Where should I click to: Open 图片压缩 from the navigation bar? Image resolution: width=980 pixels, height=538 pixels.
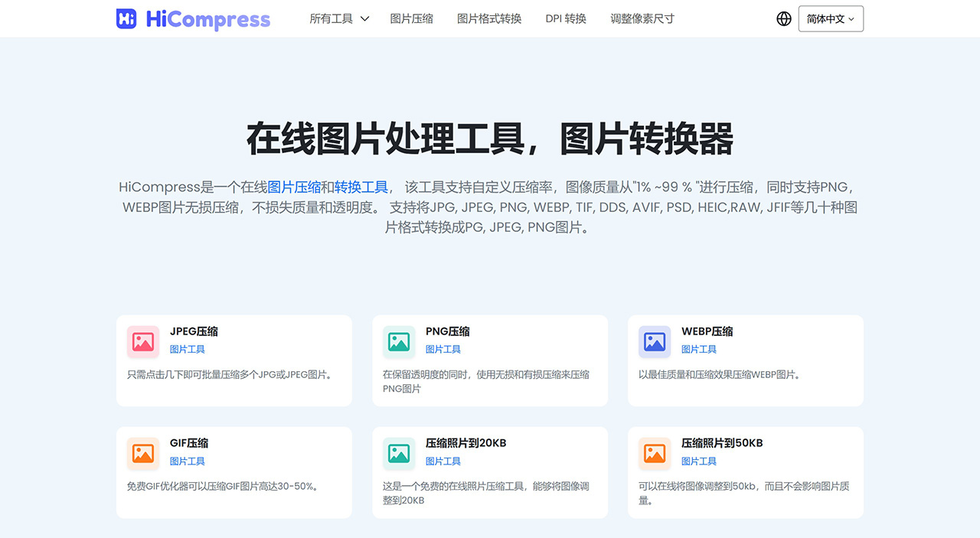411,18
